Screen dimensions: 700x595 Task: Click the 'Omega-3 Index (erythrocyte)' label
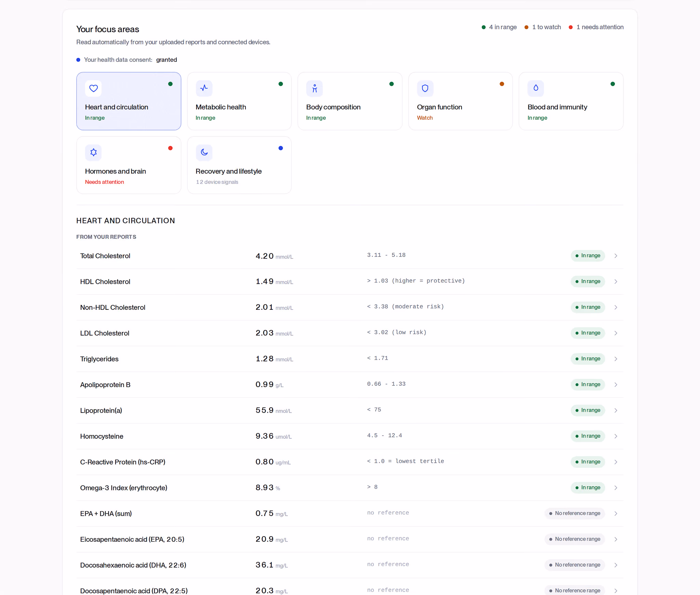coord(124,488)
